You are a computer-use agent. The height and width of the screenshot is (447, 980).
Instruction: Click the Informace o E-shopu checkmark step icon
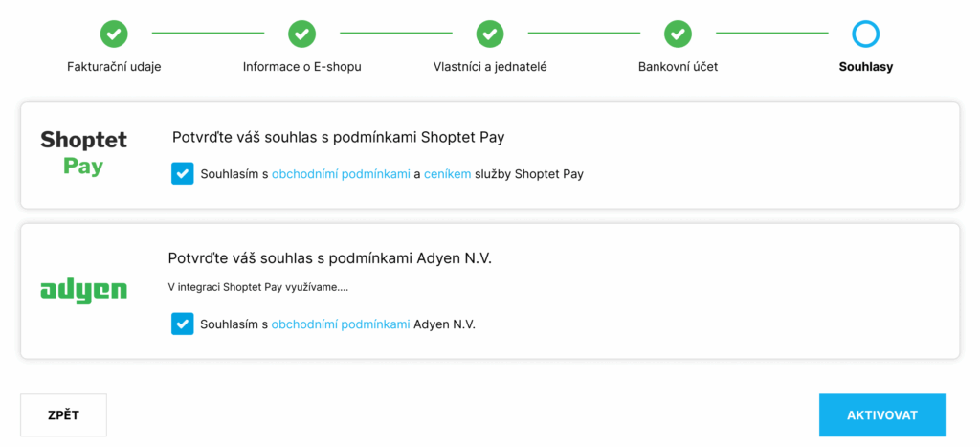tap(301, 34)
